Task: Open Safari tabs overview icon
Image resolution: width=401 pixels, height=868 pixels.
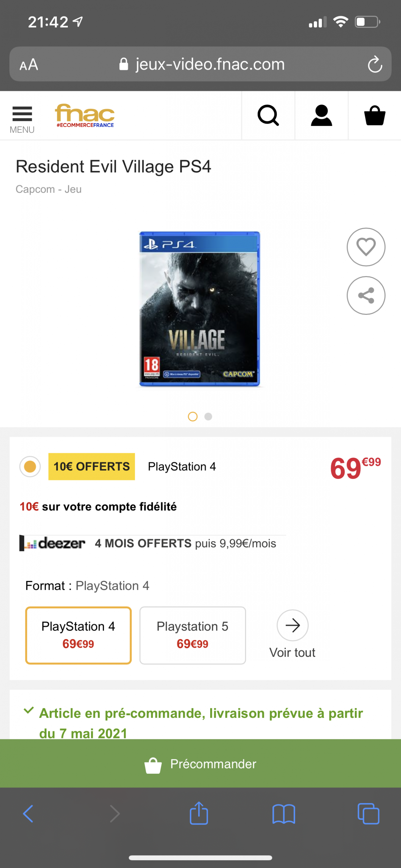Action: pos(368,814)
